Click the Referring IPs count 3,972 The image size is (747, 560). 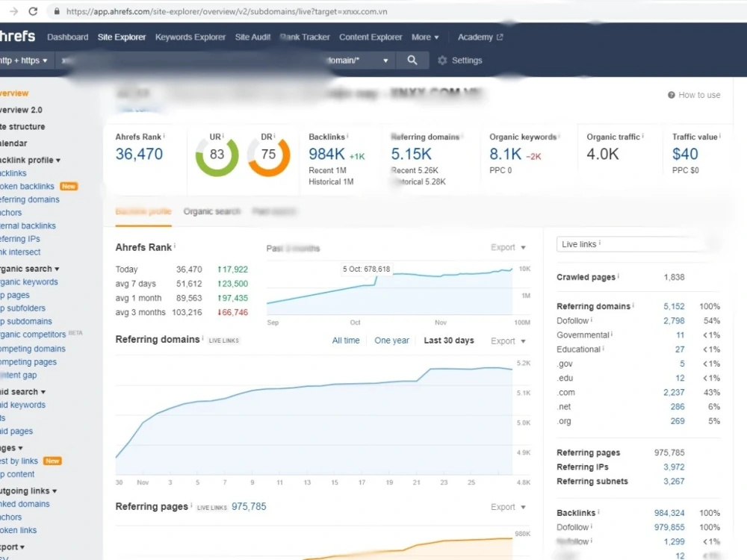(674, 467)
